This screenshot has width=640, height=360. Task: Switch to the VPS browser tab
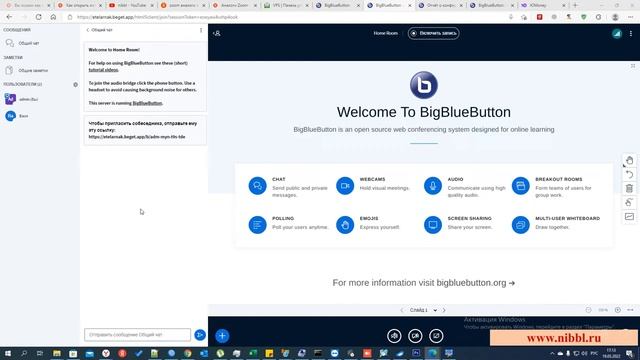(x=287, y=6)
